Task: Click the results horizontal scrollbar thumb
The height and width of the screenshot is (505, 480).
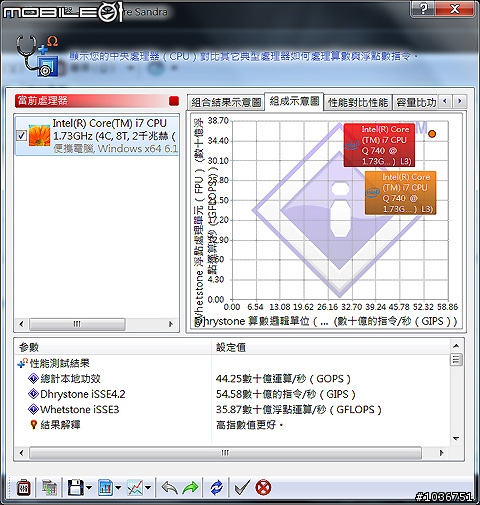Action: (225, 453)
